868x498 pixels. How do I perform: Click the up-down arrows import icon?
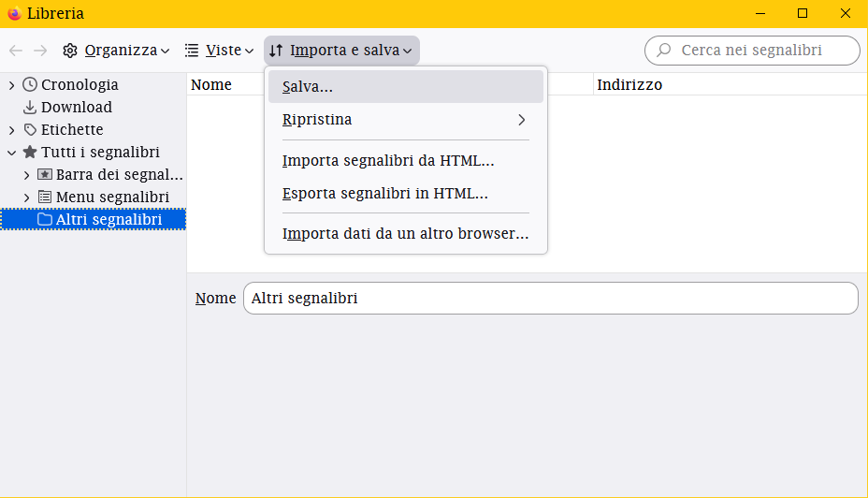276,51
